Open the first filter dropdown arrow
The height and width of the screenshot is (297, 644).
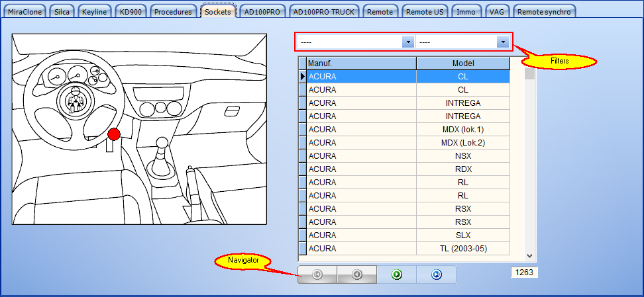(408, 42)
